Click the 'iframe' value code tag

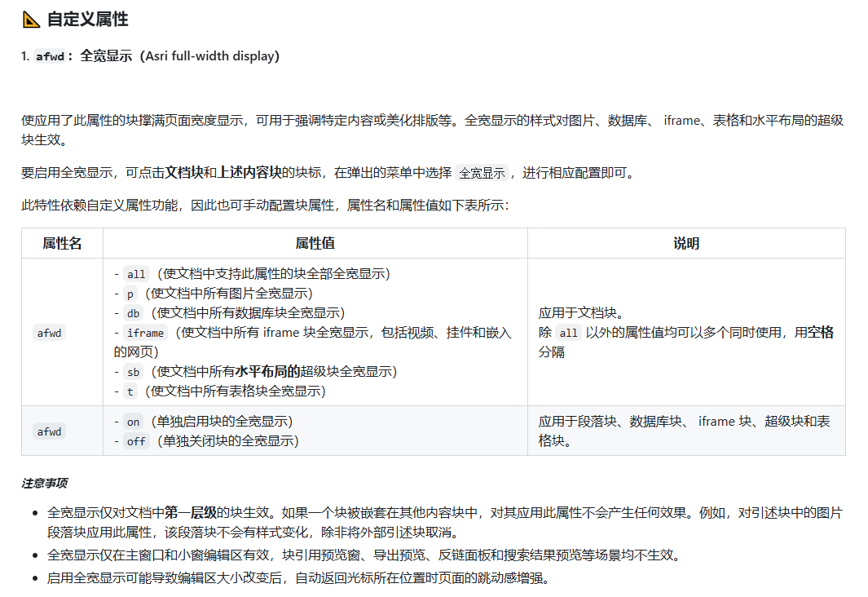coord(146,333)
